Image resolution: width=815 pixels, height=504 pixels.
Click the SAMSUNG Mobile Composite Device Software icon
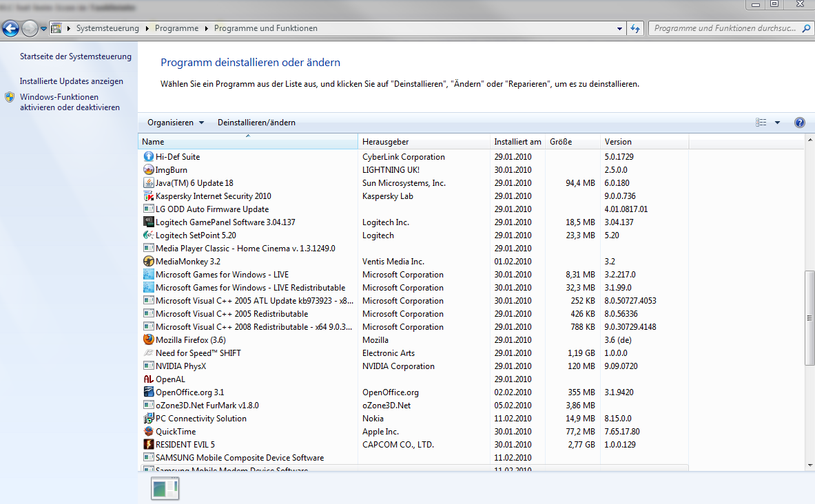(x=149, y=458)
